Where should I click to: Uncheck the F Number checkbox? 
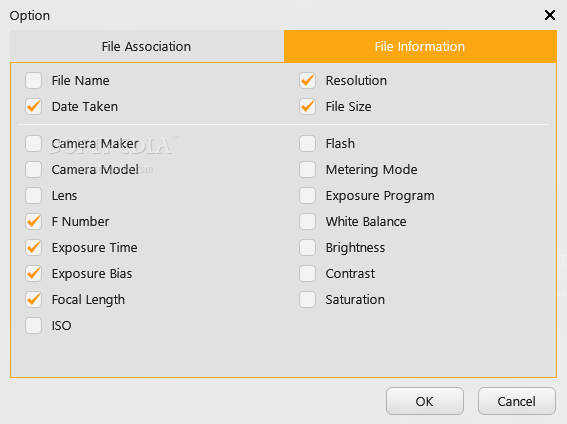click(34, 222)
